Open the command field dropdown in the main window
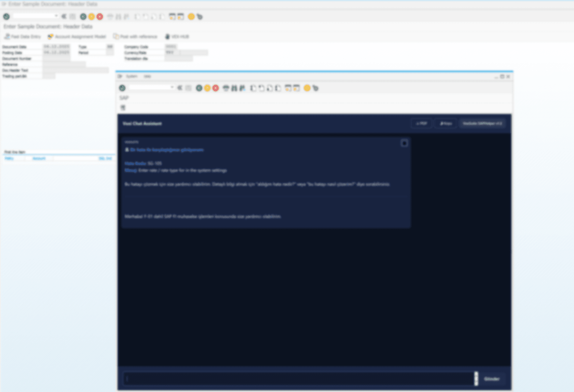The height and width of the screenshot is (392, 574). pyautogui.click(x=56, y=16)
